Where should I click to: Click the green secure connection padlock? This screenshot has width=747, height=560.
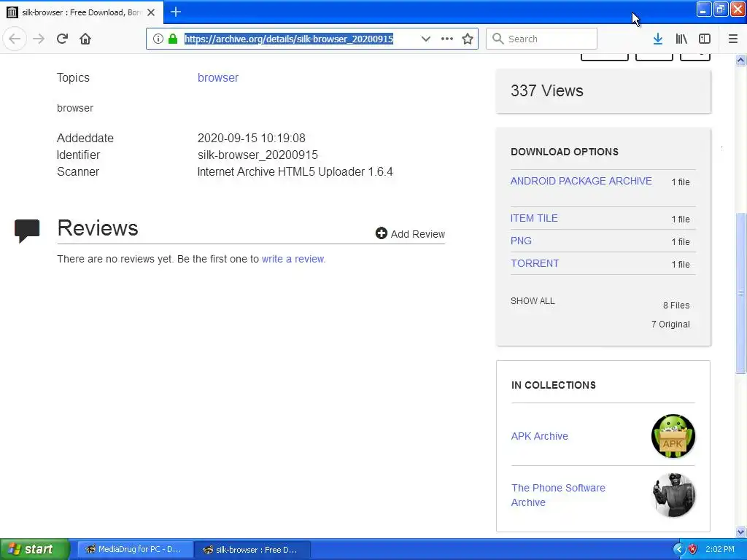(173, 39)
